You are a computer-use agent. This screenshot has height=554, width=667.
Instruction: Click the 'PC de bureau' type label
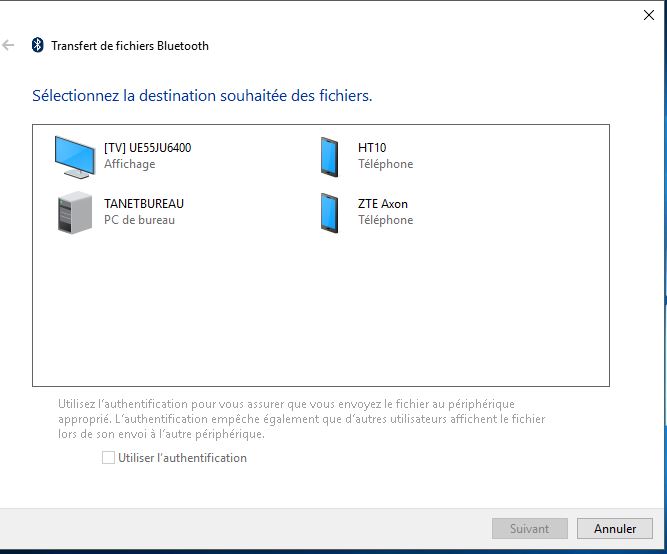(139, 220)
